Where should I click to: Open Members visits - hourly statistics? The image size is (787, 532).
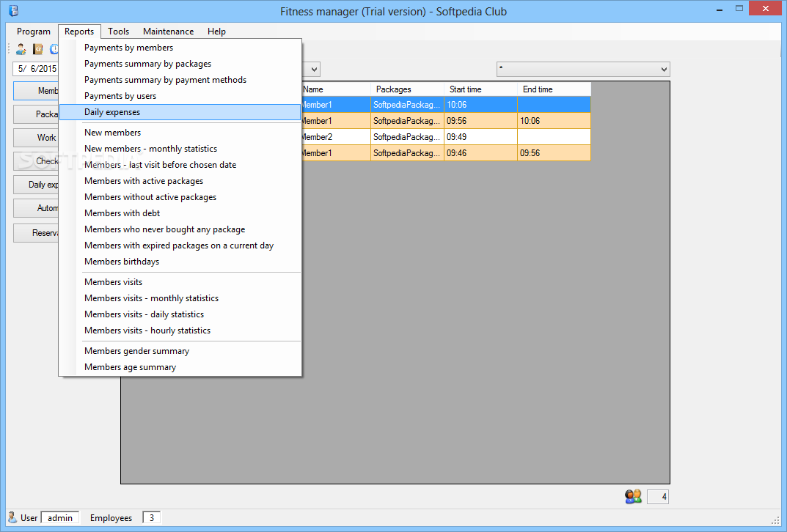click(x=180, y=330)
